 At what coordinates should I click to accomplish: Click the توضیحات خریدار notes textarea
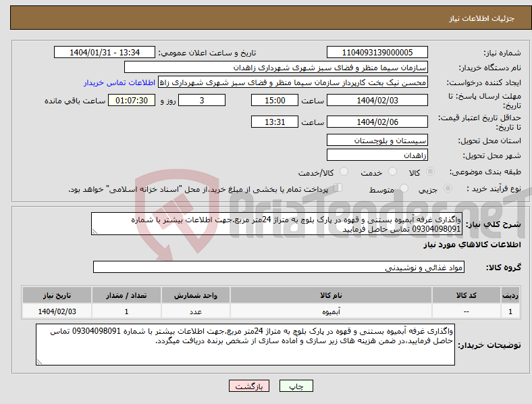coord(245,345)
